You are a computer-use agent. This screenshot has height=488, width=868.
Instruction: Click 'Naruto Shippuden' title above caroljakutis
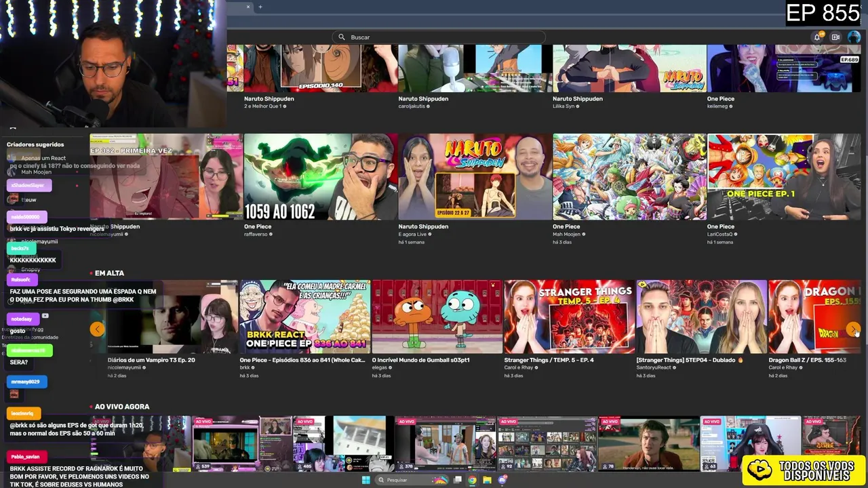[423, 99]
